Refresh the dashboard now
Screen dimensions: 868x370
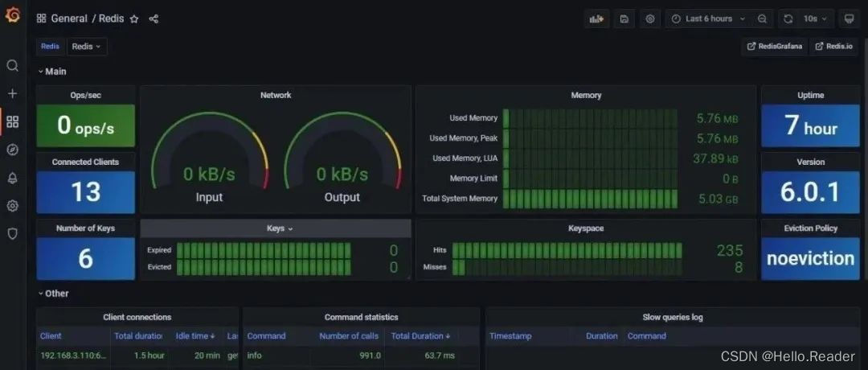point(788,18)
